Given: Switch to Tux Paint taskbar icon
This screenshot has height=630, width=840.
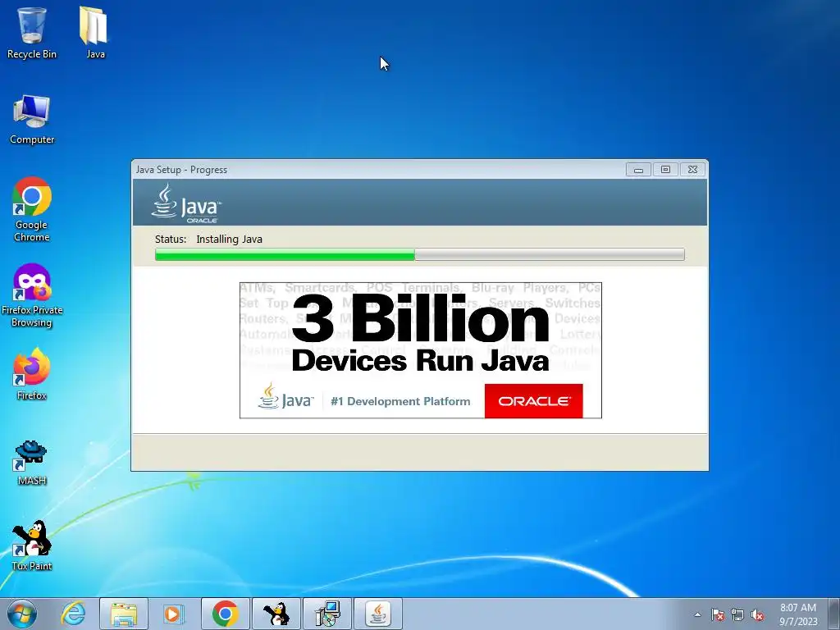Looking at the screenshot, I should pos(276,614).
